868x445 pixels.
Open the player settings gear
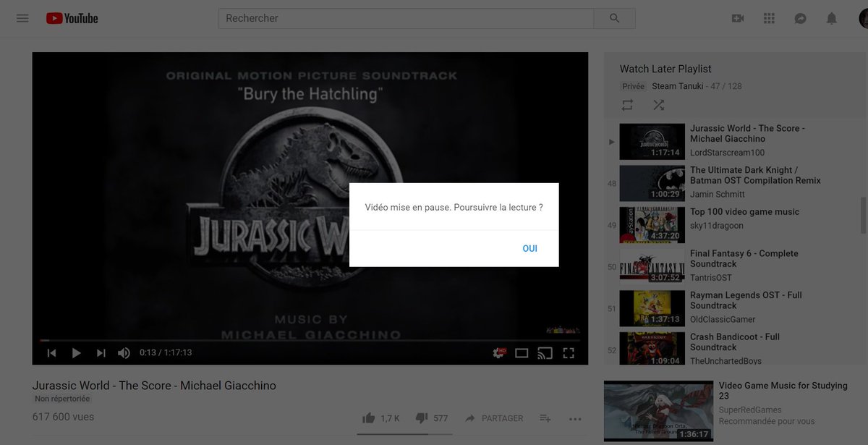pos(498,353)
